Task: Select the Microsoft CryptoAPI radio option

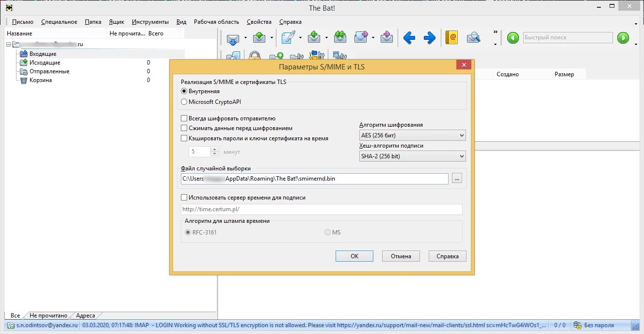Action: click(x=184, y=102)
